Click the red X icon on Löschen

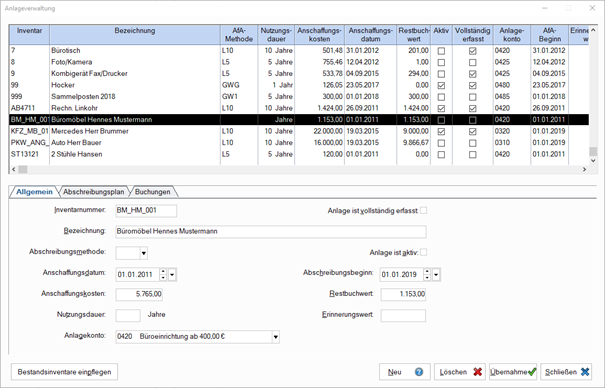477,372
